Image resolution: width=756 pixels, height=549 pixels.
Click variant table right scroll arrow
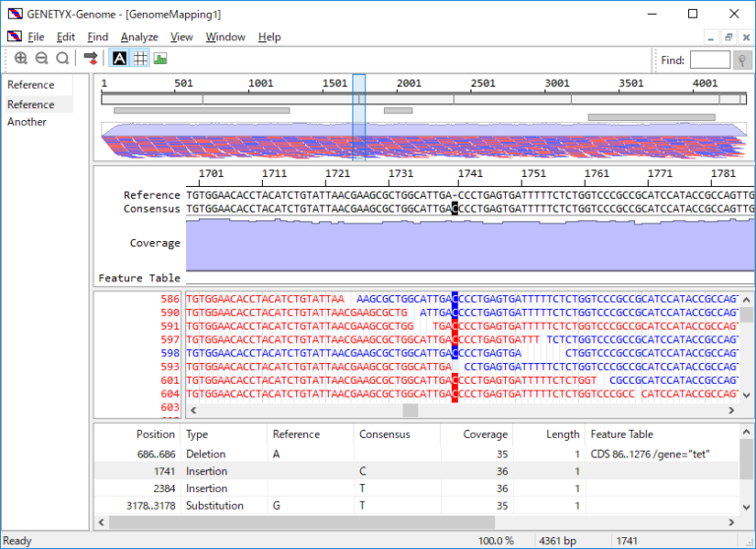click(x=731, y=522)
